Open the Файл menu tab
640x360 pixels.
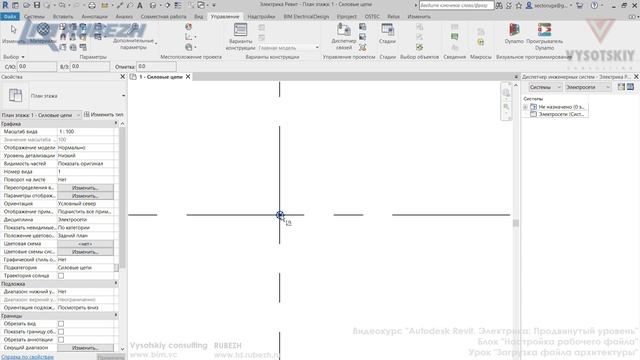click(10, 16)
